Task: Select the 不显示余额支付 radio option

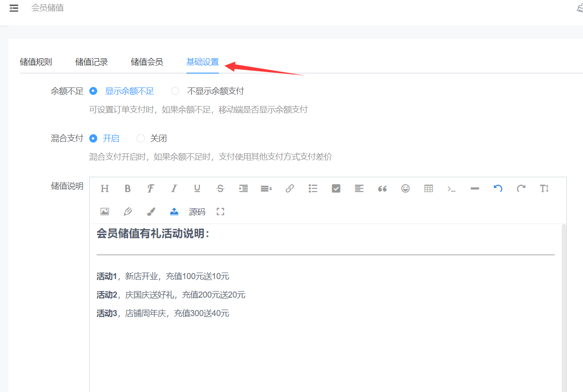Action: click(x=175, y=91)
